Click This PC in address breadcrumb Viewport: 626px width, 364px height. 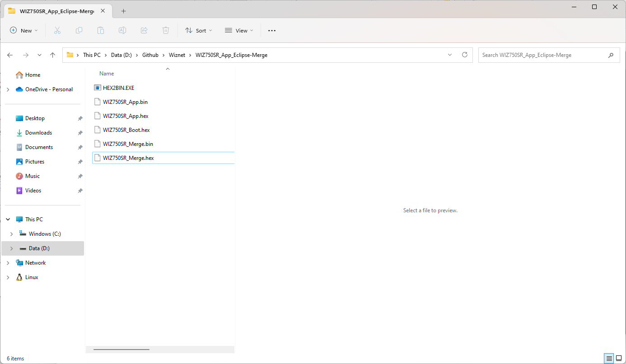92,55
